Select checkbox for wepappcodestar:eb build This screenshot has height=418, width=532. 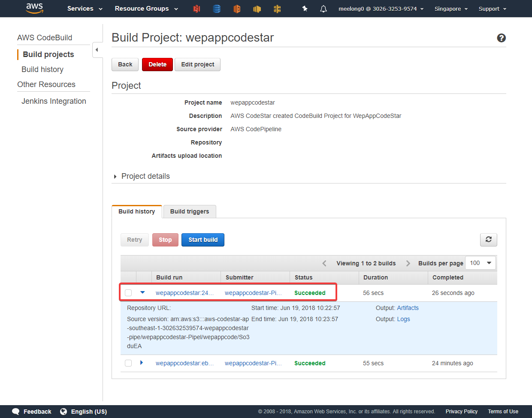[128, 363]
